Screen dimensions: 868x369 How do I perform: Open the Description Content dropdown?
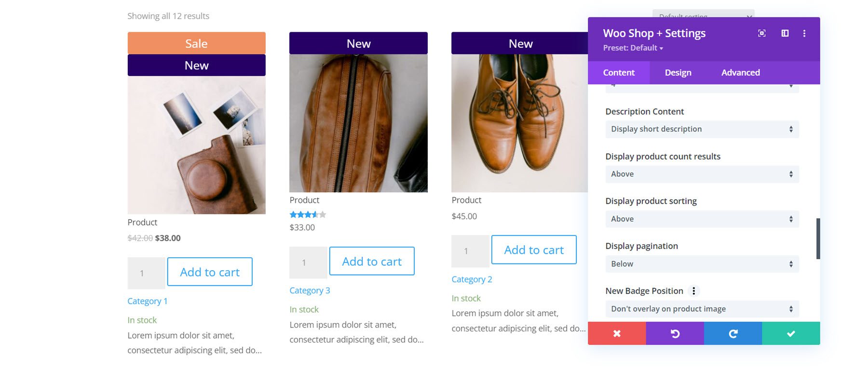[x=702, y=129]
